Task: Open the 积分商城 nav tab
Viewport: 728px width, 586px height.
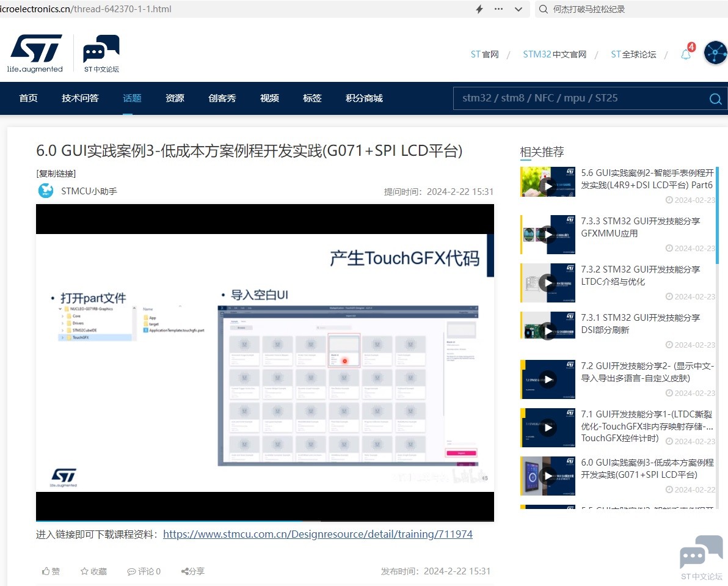Action: [365, 98]
